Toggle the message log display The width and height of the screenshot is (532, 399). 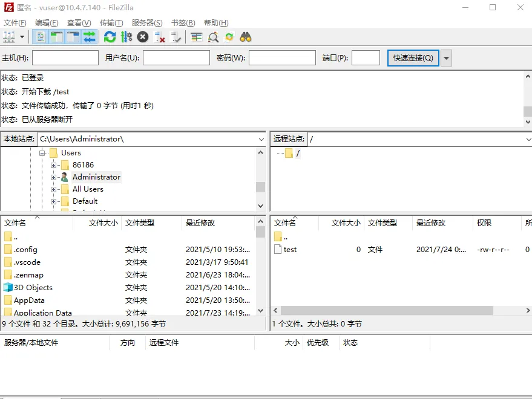coord(41,37)
